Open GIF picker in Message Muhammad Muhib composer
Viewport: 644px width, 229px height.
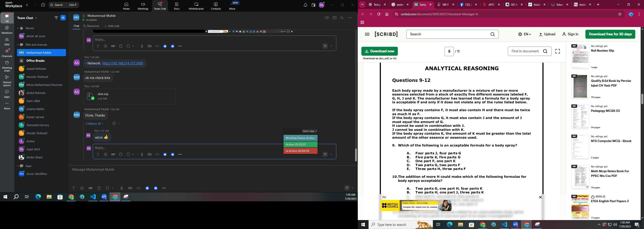(x=91, y=188)
